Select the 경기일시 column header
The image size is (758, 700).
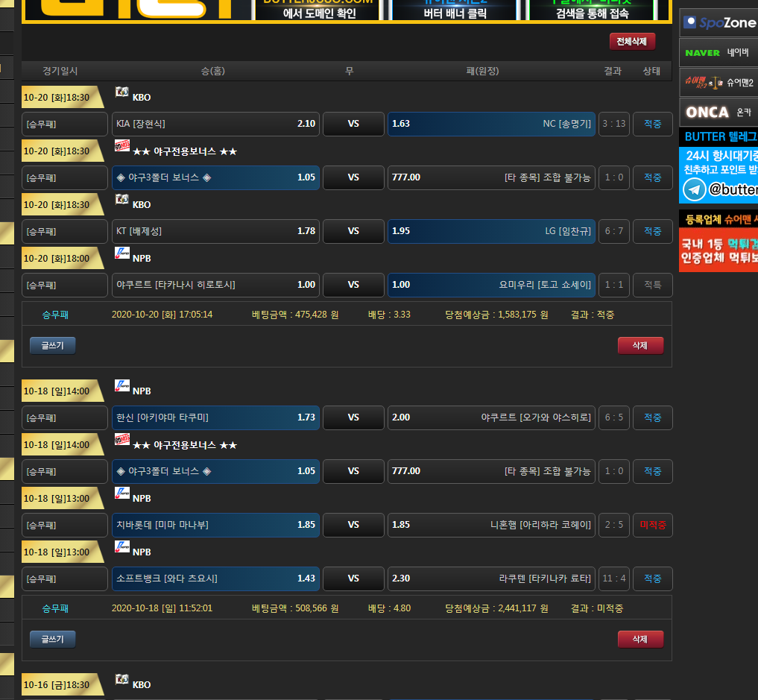pyautogui.click(x=60, y=71)
